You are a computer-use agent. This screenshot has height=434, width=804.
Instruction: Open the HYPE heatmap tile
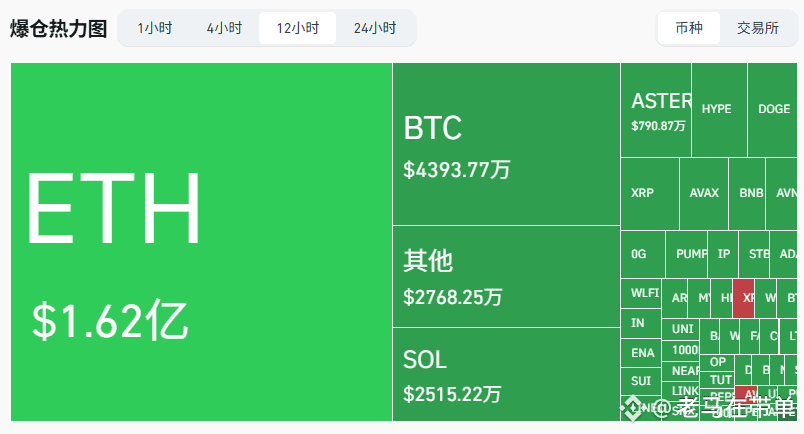coord(719,110)
